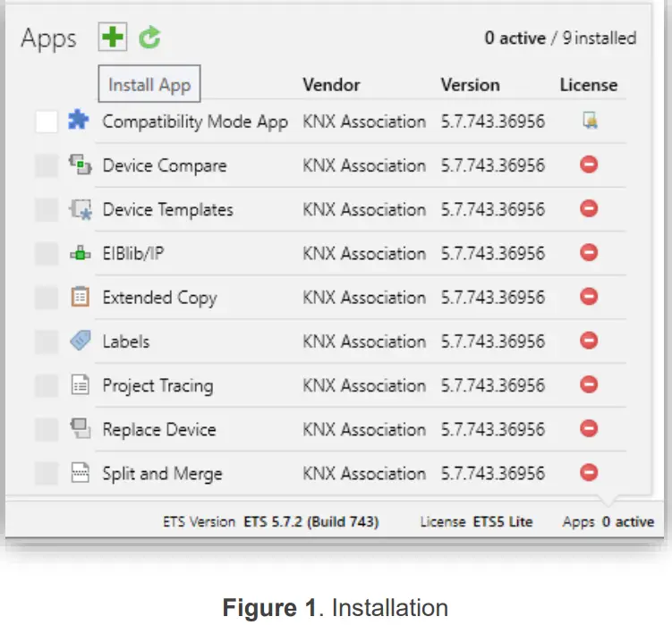The width and height of the screenshot is (672, 625).
Task: Click the red license icon for Project Tracing
Action: [589, 384]
